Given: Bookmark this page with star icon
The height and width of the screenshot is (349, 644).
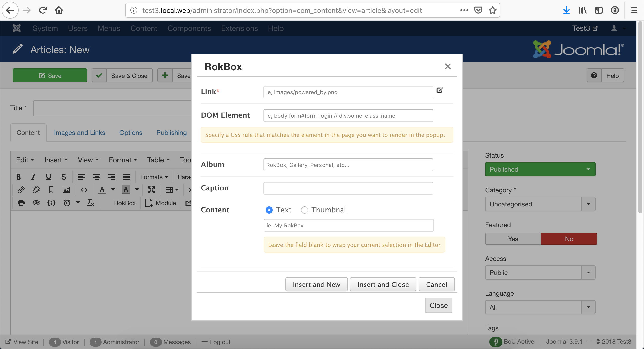Looking at the screenshot, I should click(x=492, y=10).
